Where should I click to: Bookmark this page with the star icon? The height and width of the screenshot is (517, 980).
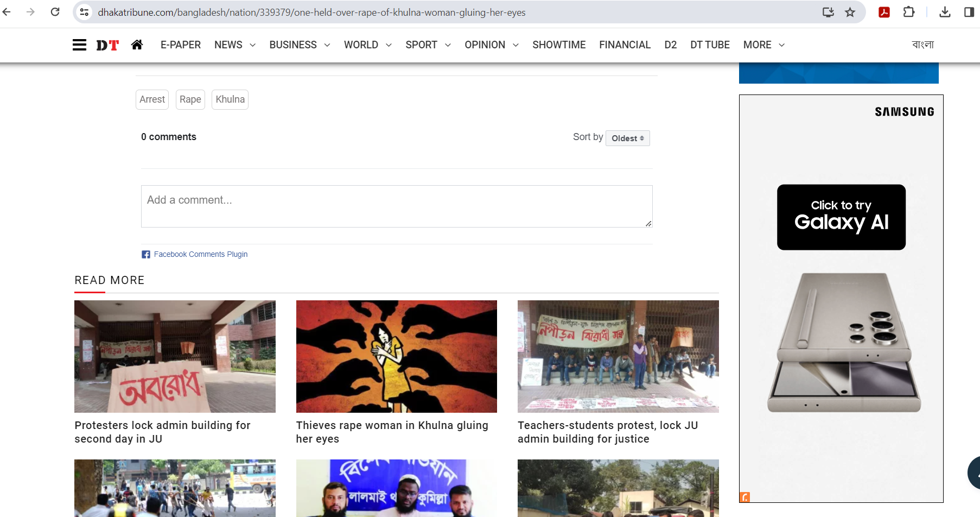850,12
